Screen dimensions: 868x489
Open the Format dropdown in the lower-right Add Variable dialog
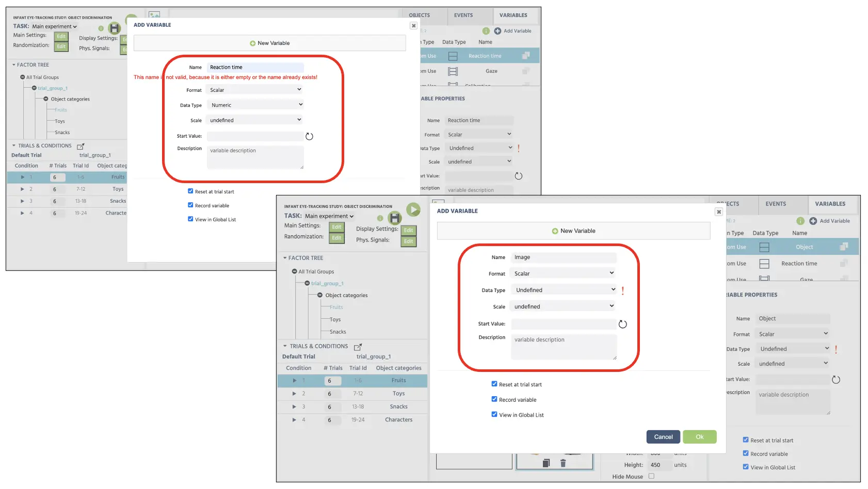(x=564, y=273)
